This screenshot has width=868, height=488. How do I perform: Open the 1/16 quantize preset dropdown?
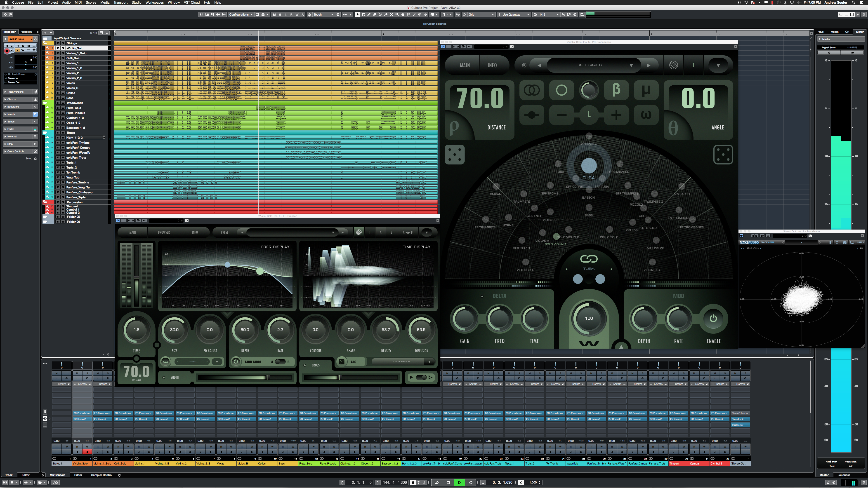click(x=549, y=14)
